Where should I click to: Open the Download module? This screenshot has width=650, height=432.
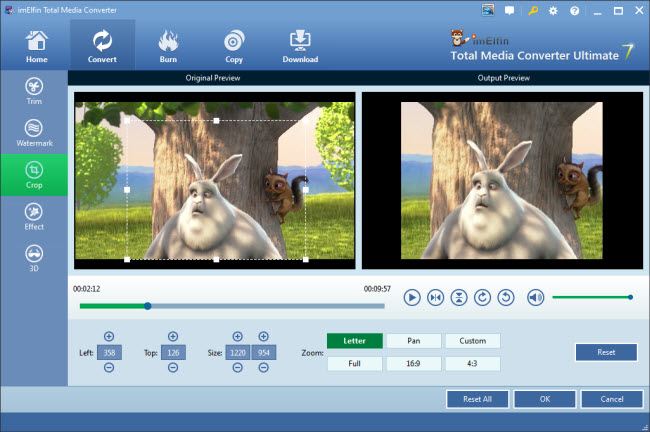300,46
